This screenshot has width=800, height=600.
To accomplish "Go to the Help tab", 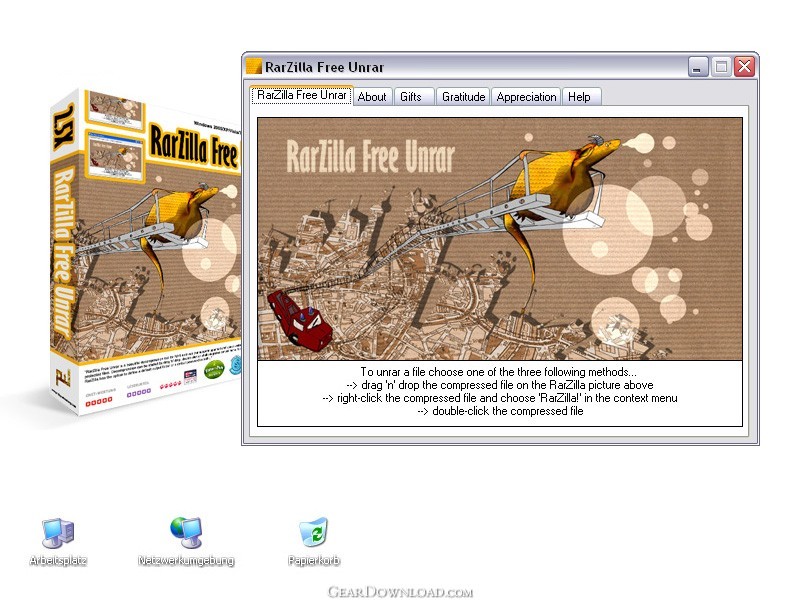I will click(x=580, y=96).
